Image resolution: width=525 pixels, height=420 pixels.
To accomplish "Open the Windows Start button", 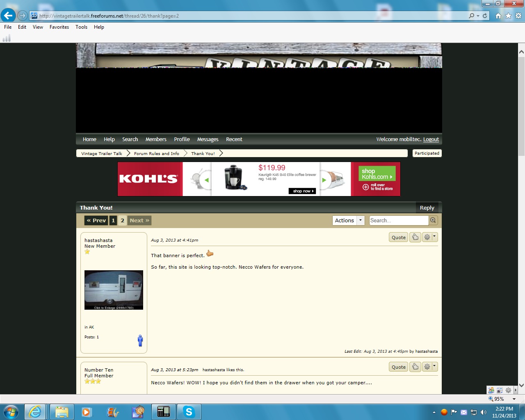I will [x=11, y=411].
